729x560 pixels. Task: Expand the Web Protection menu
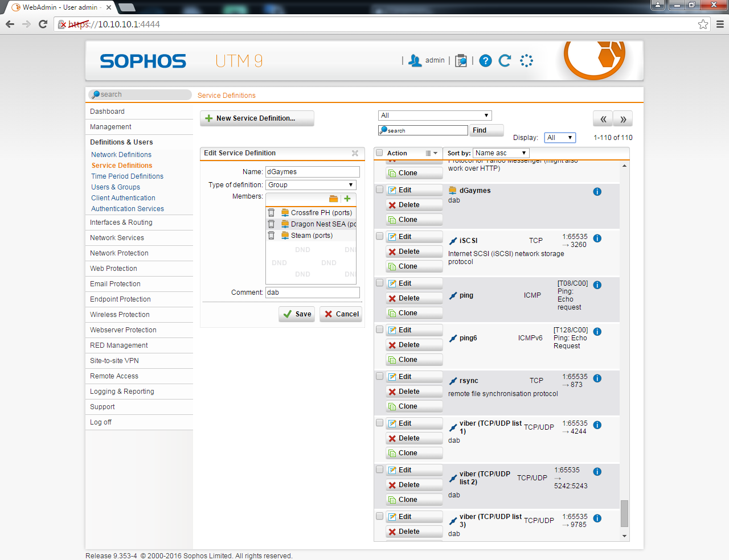pyautogui.click(x=140, y=269)
